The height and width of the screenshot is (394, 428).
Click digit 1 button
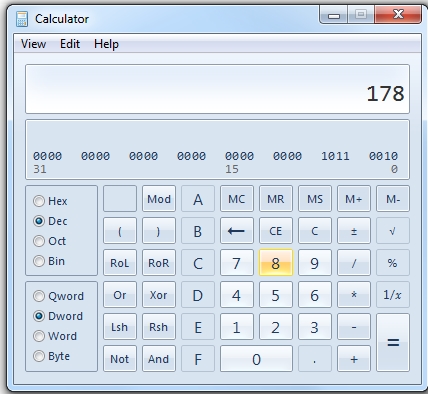237,327
